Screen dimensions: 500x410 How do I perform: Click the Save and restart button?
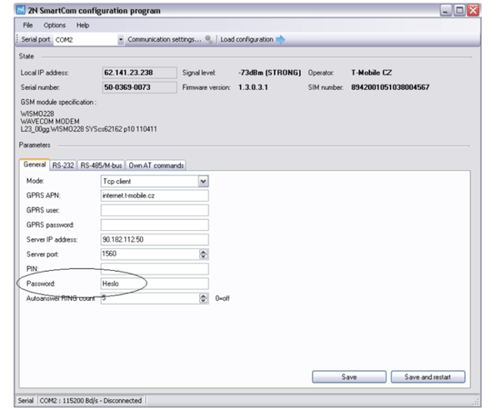tap(428, 377)
